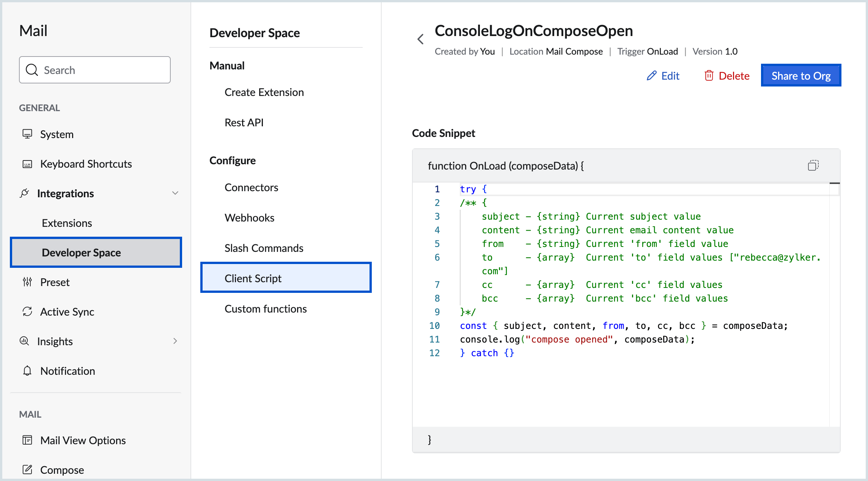Select Webhooks under Configure
Image resolution: width=868 pixels, height=481 pixels.
[249, 217]
